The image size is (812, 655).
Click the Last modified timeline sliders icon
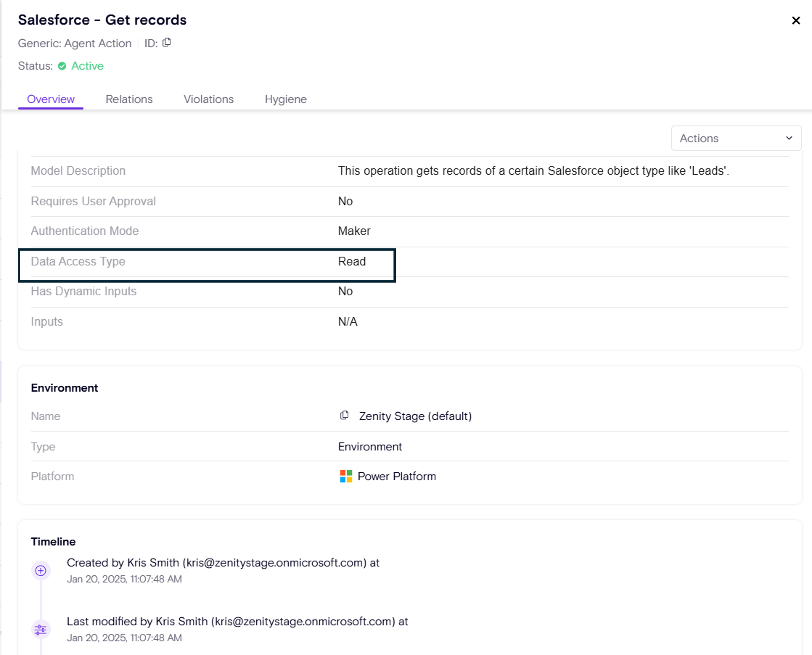coord(41,629)
